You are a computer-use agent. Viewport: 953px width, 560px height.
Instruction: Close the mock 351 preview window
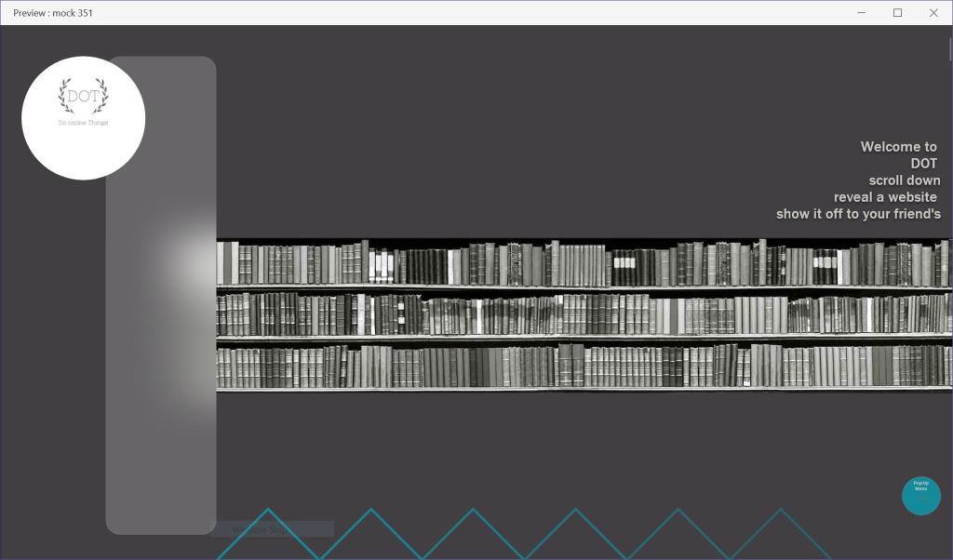point(933,13)
